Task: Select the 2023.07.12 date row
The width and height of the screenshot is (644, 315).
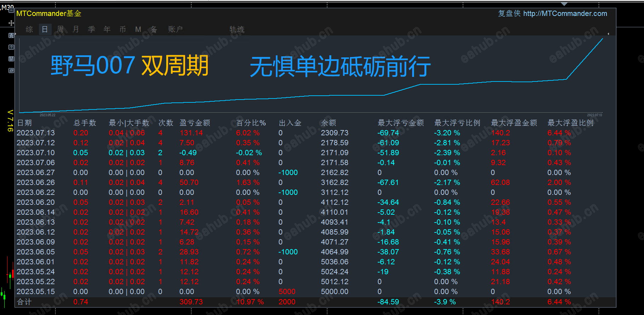Action: [36, 143]
